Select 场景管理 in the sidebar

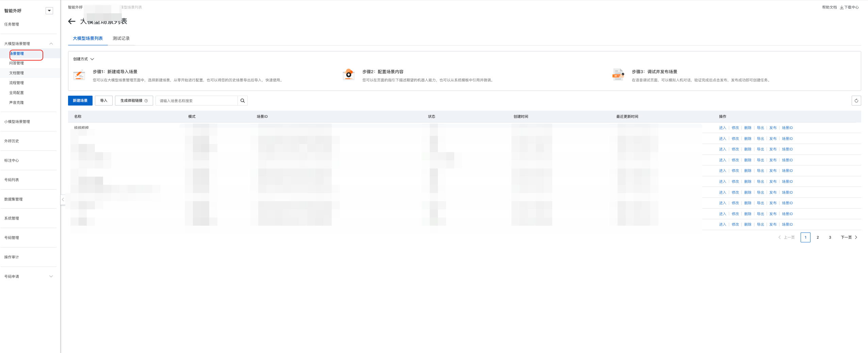[17, 54]
